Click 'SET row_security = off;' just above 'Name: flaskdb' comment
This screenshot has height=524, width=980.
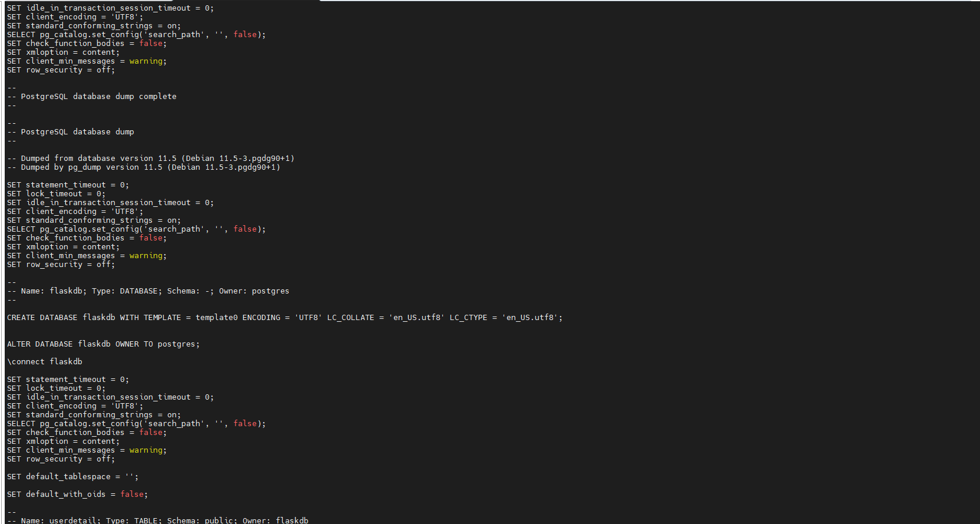(61, 265)
